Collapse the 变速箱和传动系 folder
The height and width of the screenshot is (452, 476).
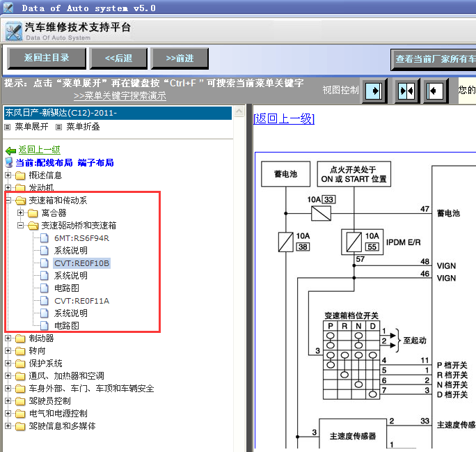point(8,200)
